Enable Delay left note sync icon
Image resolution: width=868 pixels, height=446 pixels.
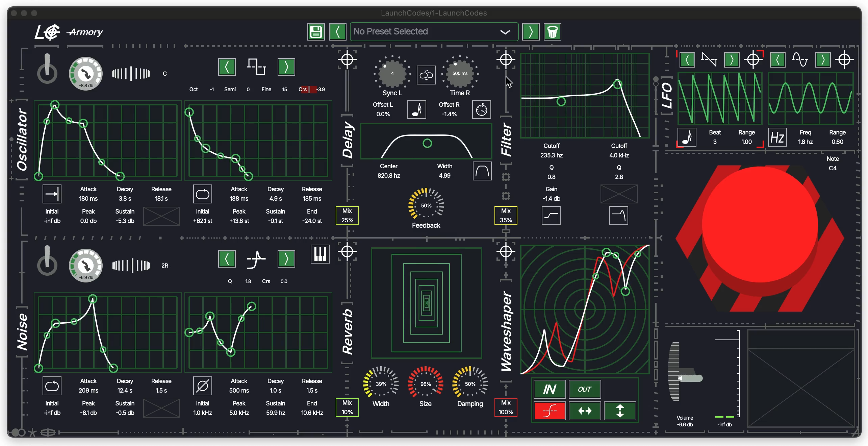(x=417, y=109)
